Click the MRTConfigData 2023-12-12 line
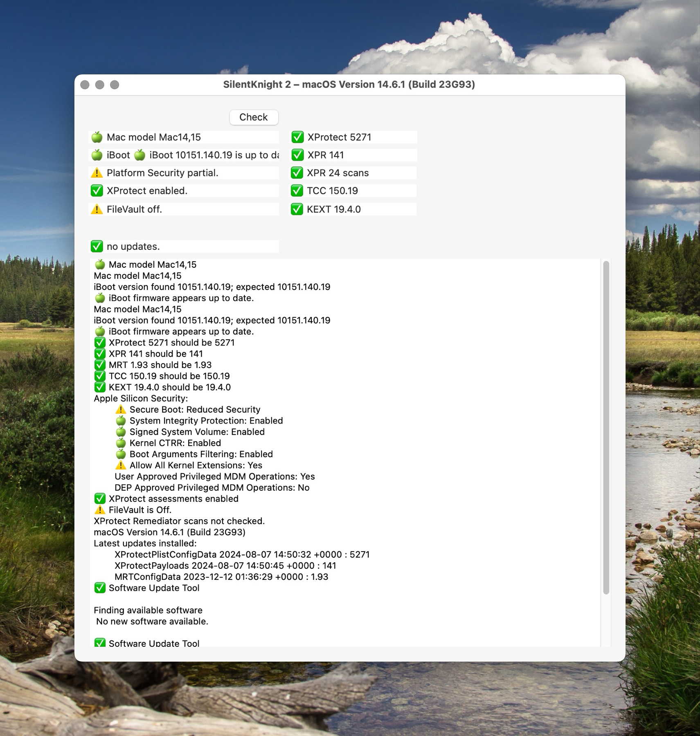Image resolution: width=700 pixels, height=736 pixels. click(221, 577)
